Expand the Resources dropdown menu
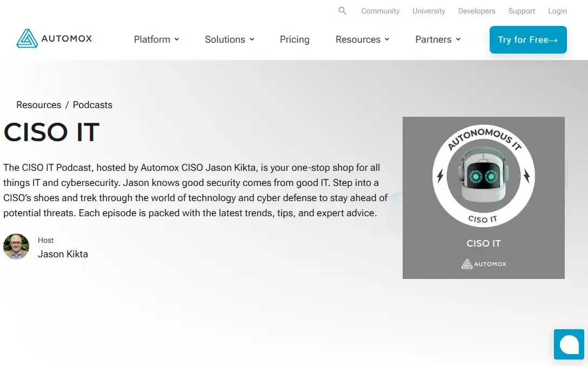 click(362, 39)
